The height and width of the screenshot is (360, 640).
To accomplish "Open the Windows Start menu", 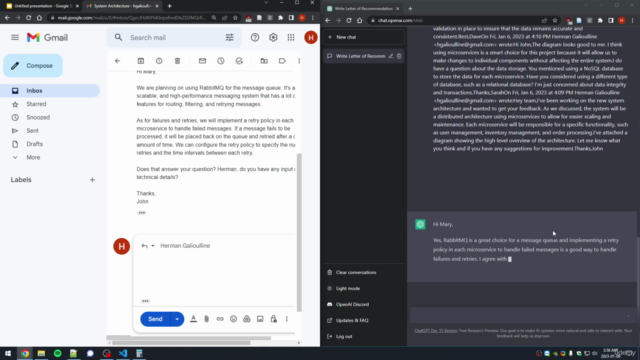I will tap(8, 353).
